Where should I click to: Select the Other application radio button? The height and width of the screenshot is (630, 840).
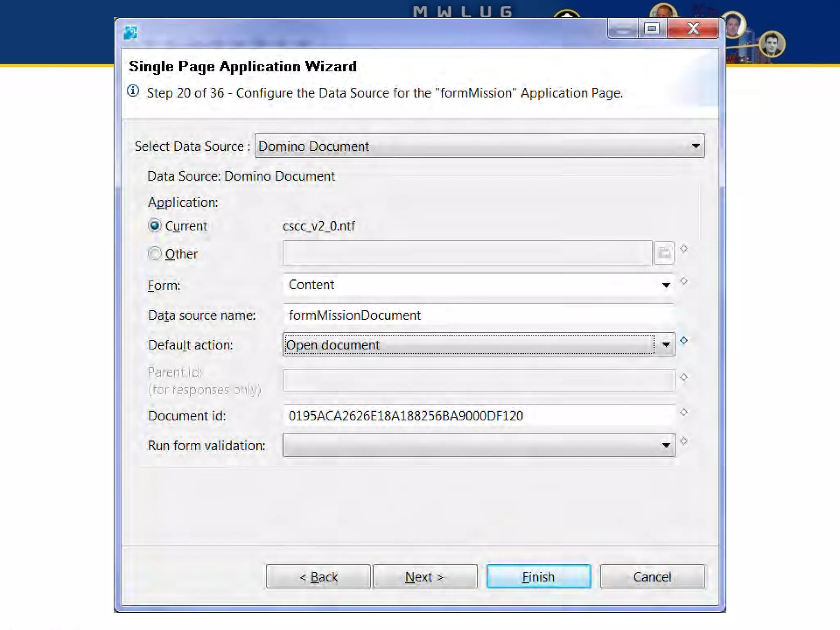[155, 253]
